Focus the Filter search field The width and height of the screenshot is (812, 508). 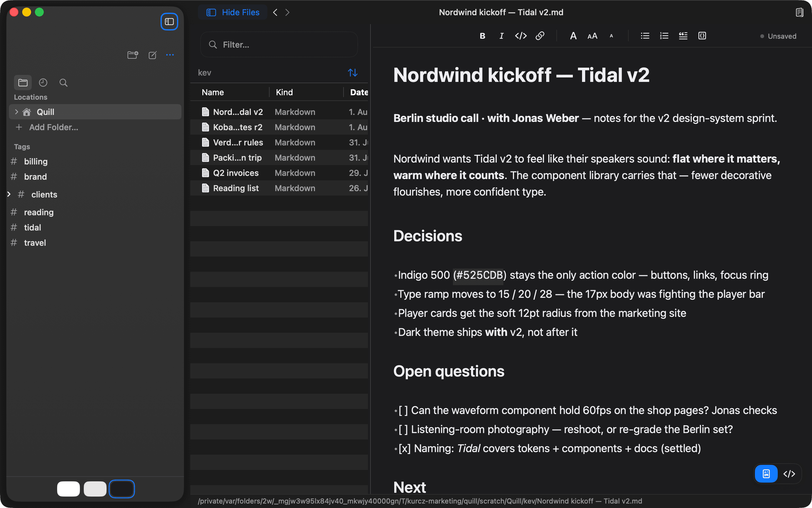pyautogui.click(x=279, y=45)
